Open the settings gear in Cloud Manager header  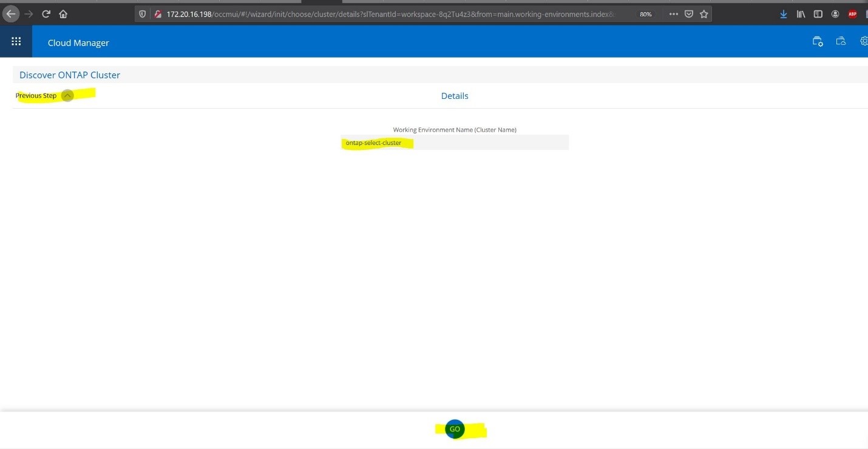(864, 41)
